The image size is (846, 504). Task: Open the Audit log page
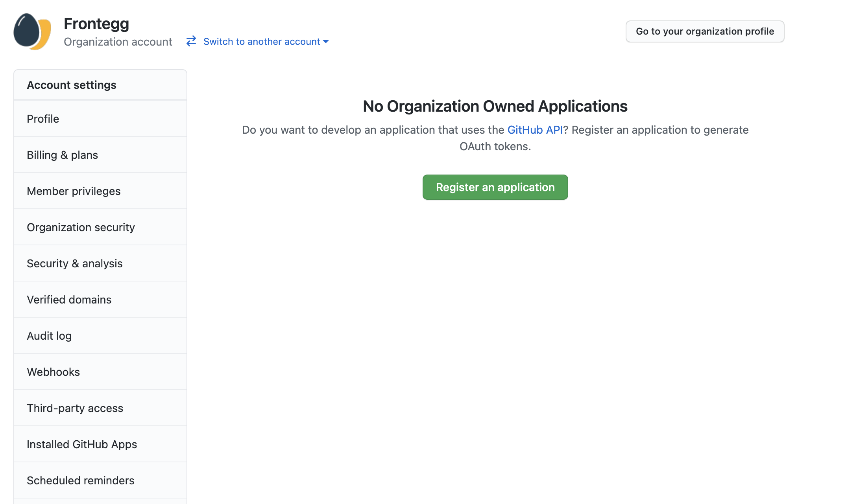pyautogui.click(x=49, y=336)
